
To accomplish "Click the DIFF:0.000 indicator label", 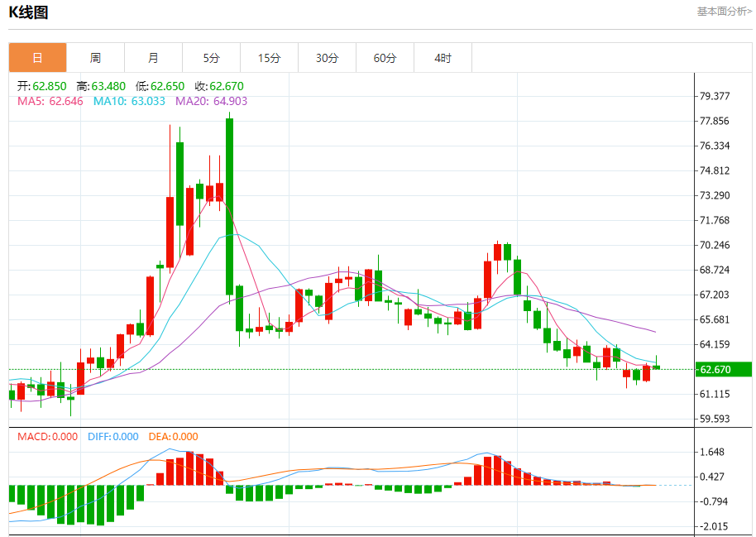I will tap(112, 437).
